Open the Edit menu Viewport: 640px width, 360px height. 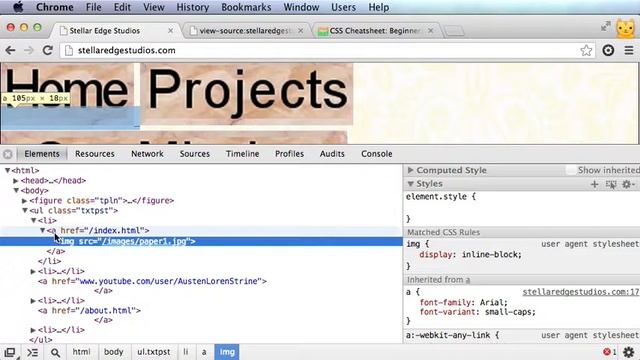coord(122,7)
